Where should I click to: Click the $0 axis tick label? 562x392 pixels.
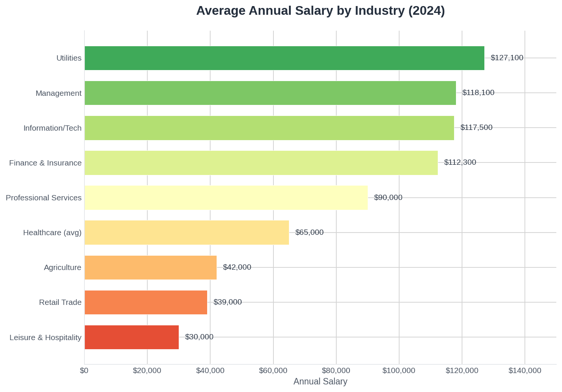[84, 370]
